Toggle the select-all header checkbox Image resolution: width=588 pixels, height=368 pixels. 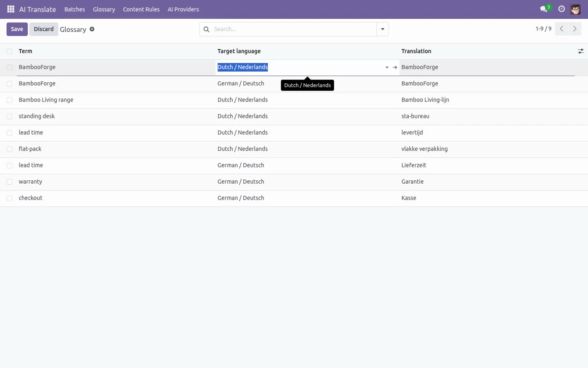coord(10,52)
